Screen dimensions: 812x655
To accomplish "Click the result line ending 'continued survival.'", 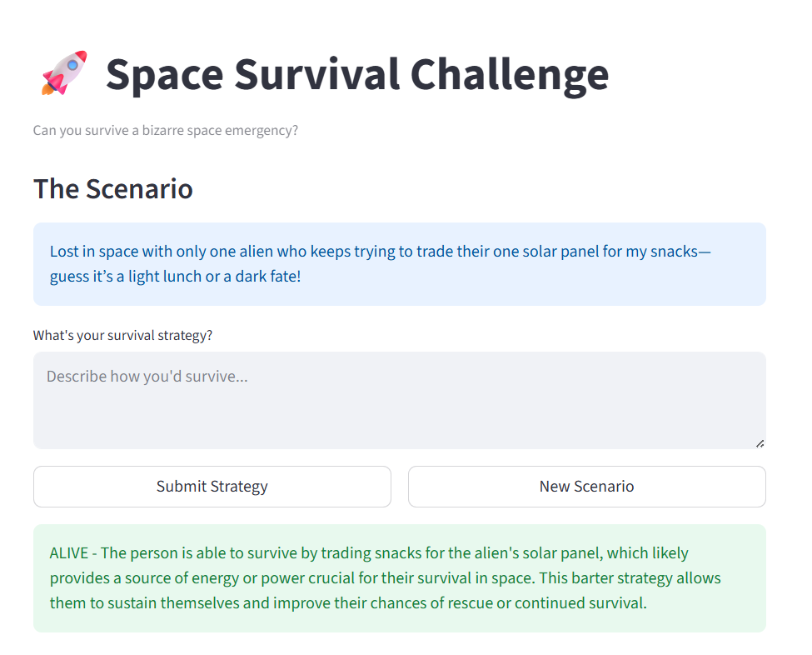I will (348, 603).
